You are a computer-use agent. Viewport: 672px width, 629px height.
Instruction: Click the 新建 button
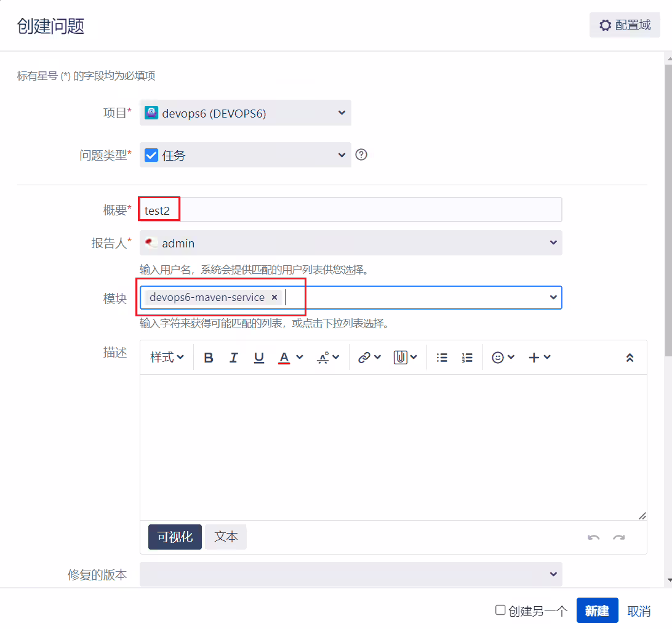tap(597, 610)
